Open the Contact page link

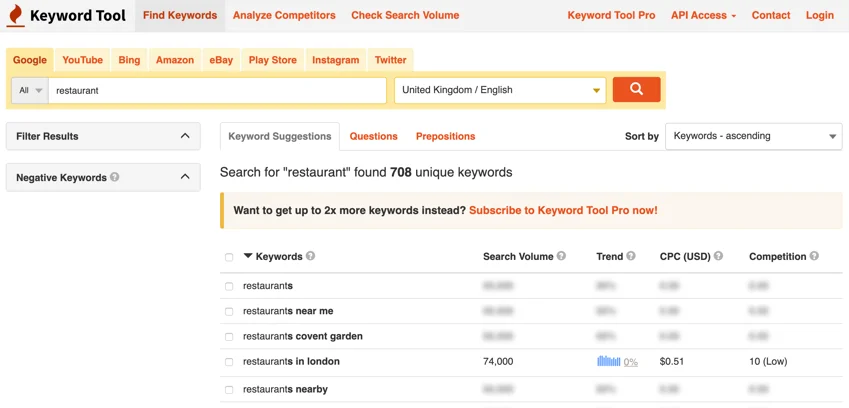click(771, 15)
